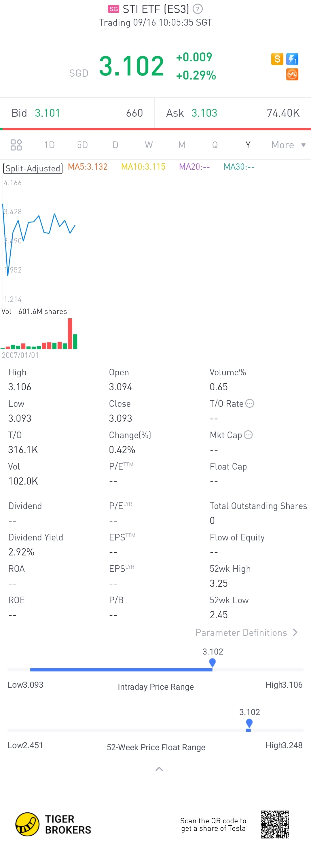Collapse the details with the up chevron
This screenshot has width=311, height=868.
click(159, 769)
